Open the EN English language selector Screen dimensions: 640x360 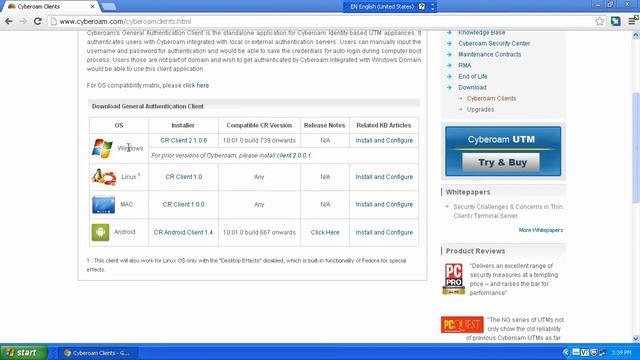click(x=382, y=7)
